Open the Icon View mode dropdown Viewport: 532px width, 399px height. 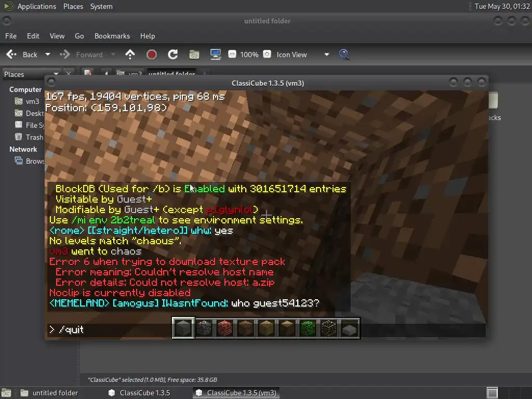coord(303,55)
